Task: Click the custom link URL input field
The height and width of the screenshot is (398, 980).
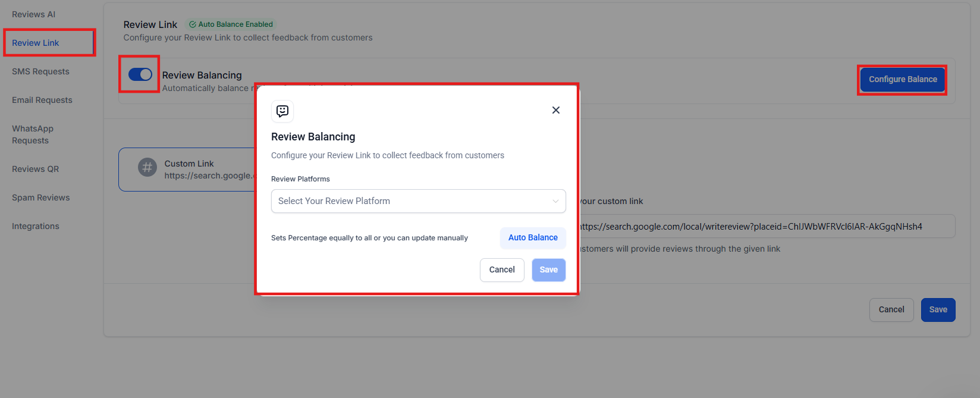Action: 764,227
